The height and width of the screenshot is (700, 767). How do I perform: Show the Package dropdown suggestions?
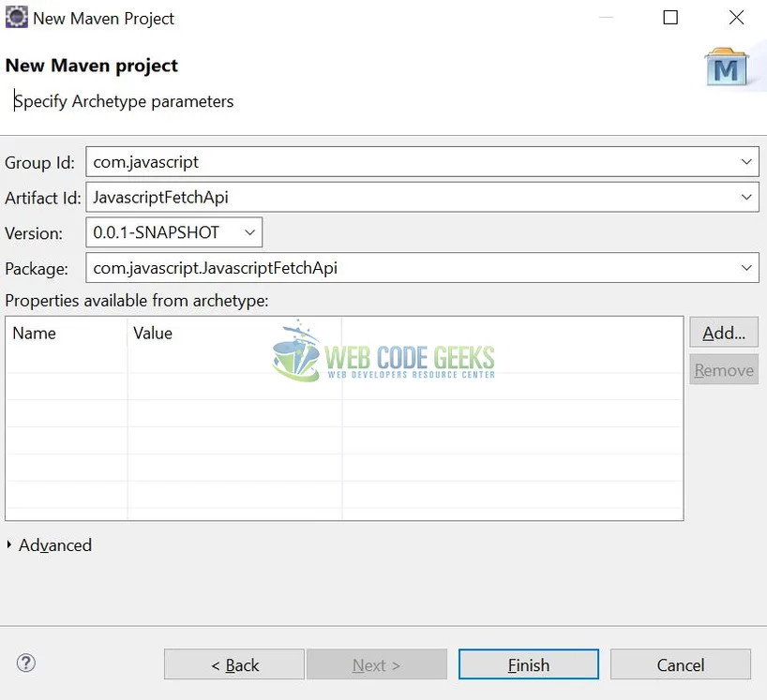click(x=746, y=268)
